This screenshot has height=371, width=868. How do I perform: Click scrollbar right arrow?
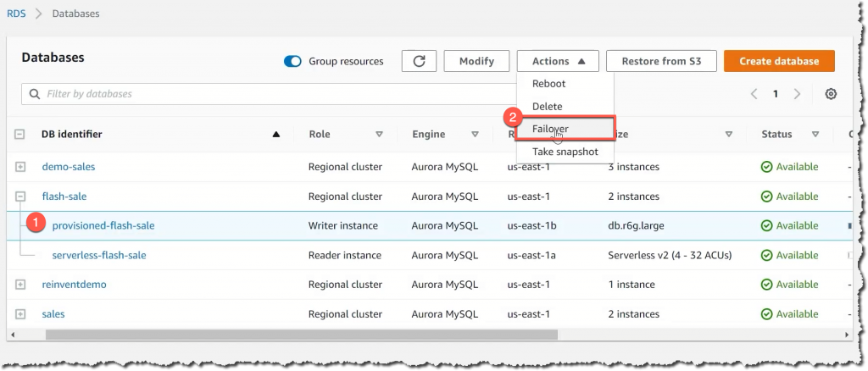[847, 335]
